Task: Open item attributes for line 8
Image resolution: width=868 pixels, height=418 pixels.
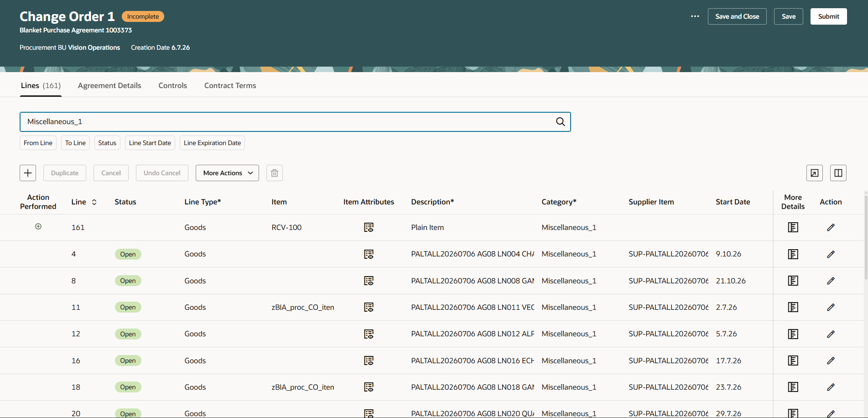Action: tap(369, 281)
